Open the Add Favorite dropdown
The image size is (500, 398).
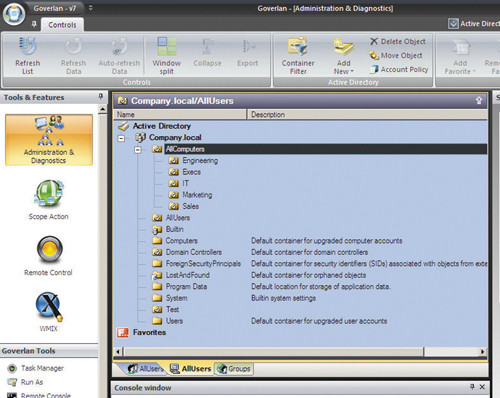(x=460, y=56)
